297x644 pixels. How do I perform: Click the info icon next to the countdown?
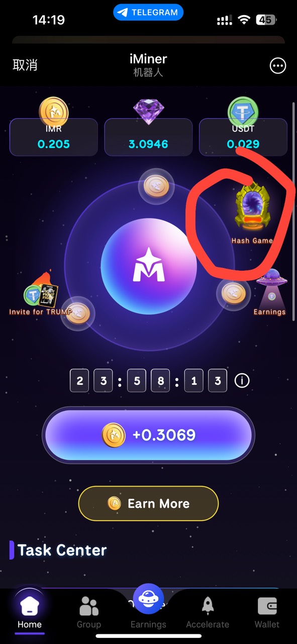pyautogui.click(x=242, y=381)
